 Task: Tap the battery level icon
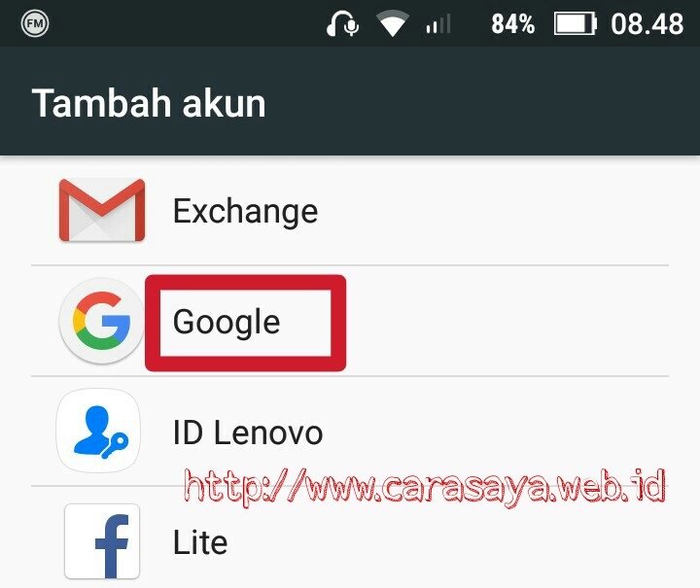point(575,23)
